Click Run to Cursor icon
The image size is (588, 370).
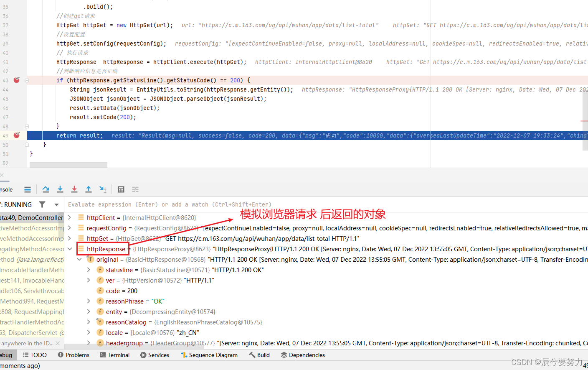[103, 189]
